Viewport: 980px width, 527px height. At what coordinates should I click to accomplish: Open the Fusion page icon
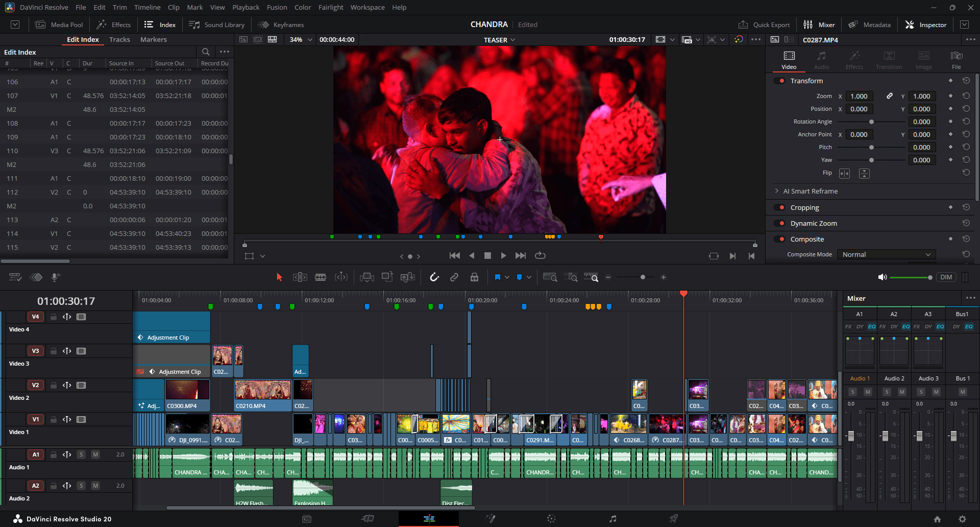pos(491,519)
